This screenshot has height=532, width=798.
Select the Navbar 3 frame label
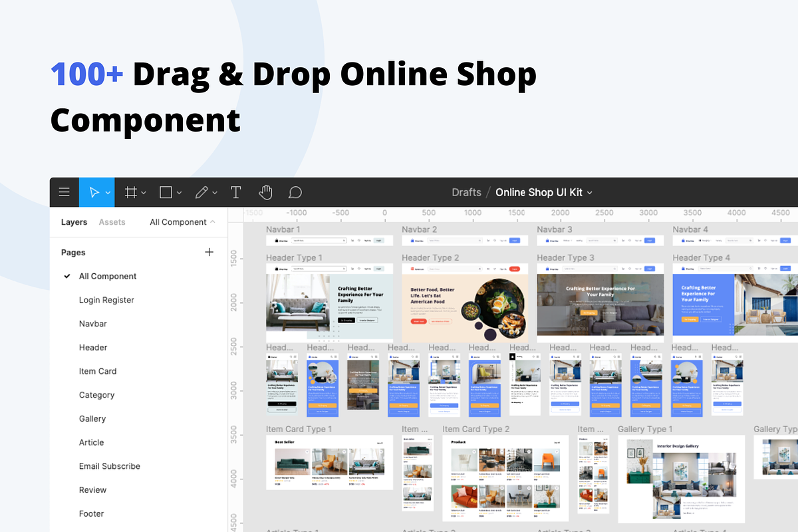tap(555, 229)
